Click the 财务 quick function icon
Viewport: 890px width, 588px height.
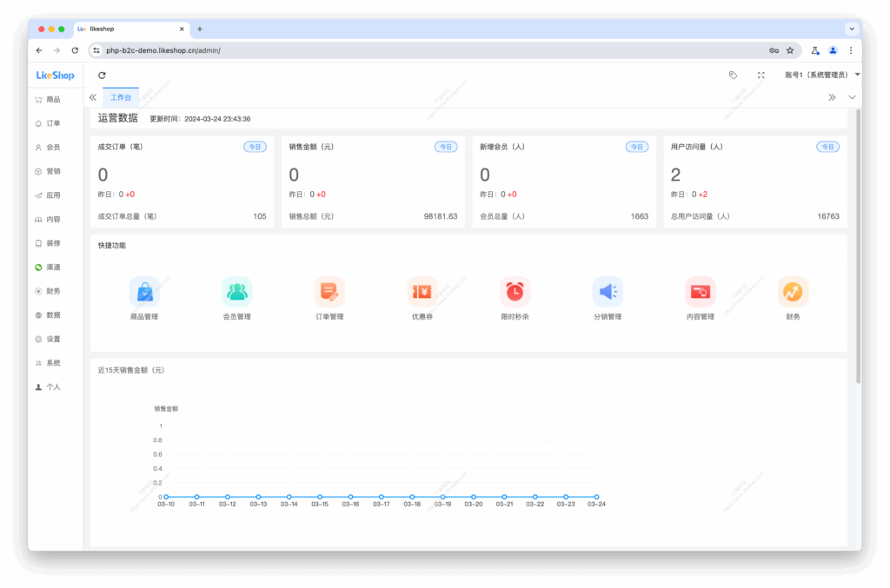click(x=792, y=291)
